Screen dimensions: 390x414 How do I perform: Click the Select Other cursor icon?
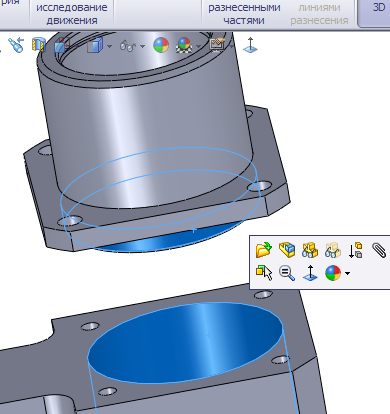click(x=264, y=273)
